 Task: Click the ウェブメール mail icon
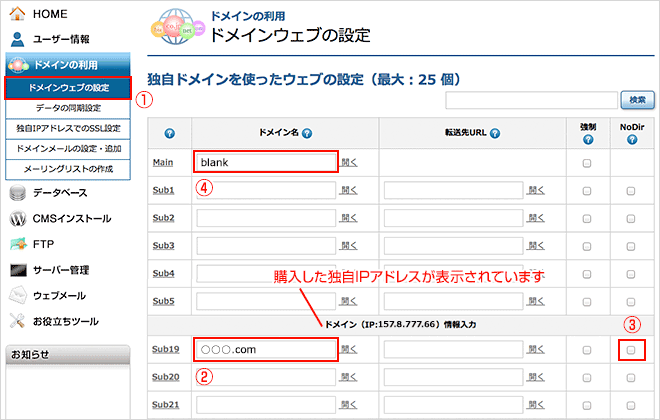coord(19,295)
